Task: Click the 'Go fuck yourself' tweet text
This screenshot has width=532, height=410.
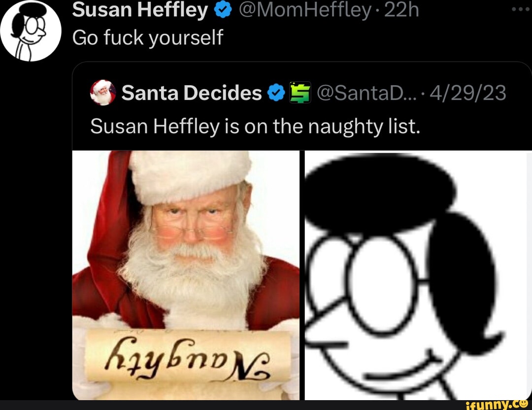Action: (x=148, y=37)
